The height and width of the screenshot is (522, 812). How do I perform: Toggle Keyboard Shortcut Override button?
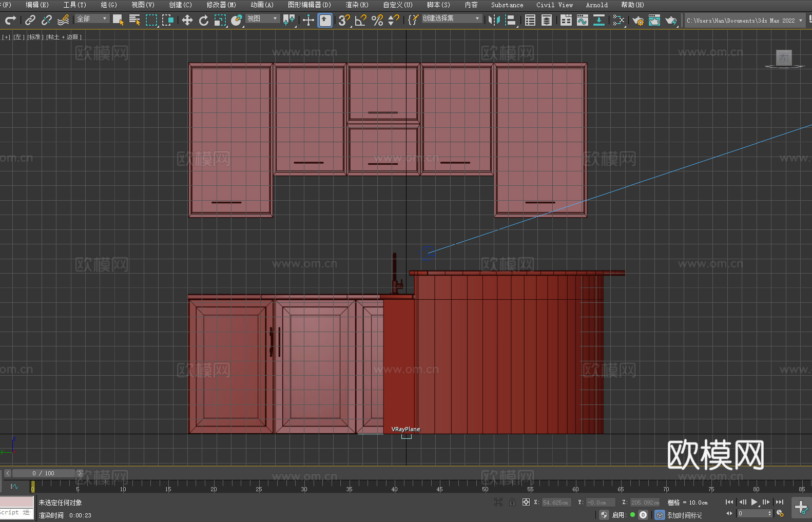coord(325,20)
